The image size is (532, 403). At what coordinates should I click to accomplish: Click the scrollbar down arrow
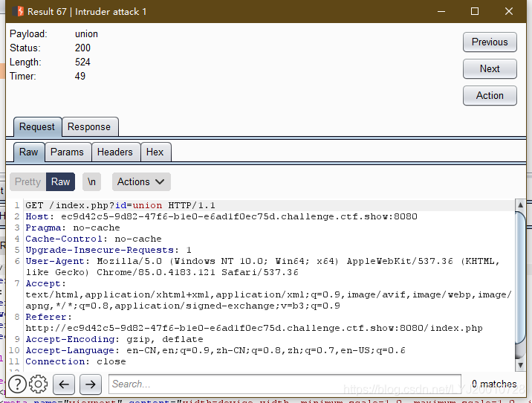point(520,365)
